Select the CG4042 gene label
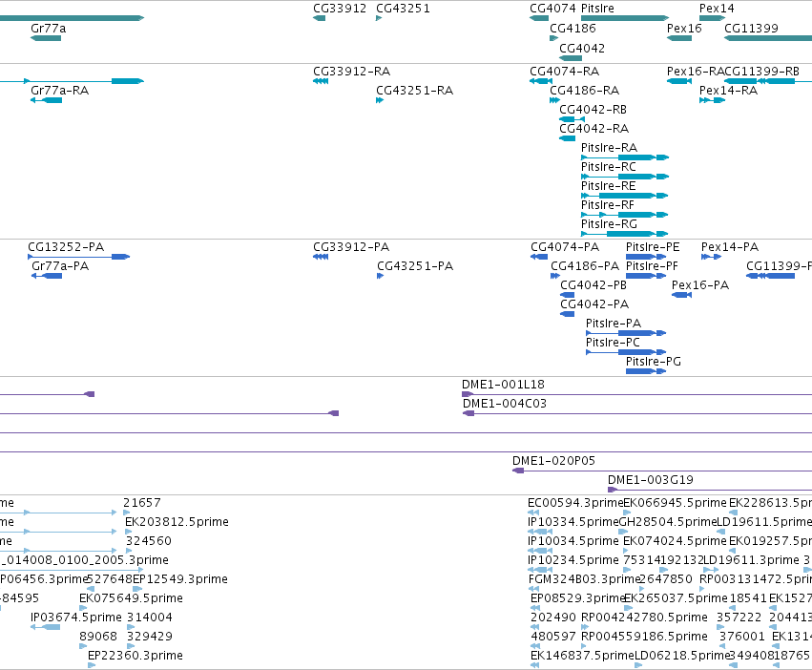Screen dimensions: 812x670 [x=582, y=48]
